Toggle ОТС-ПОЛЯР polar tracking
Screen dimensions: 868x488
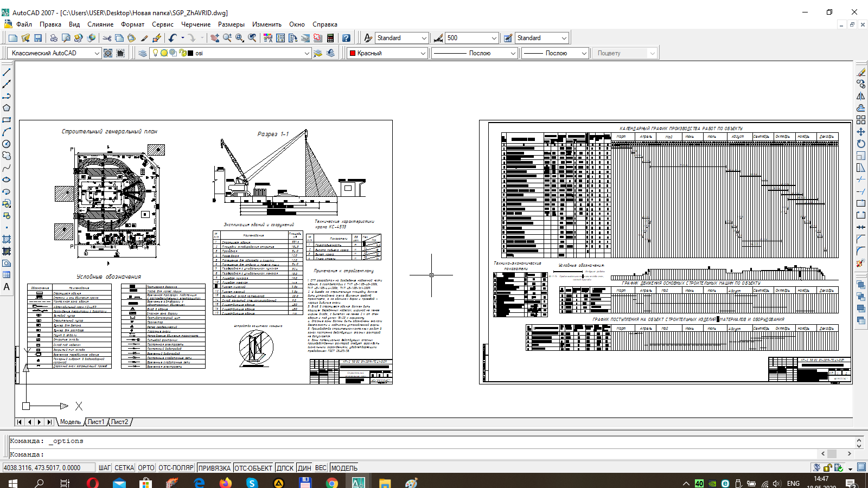point(176,468)
